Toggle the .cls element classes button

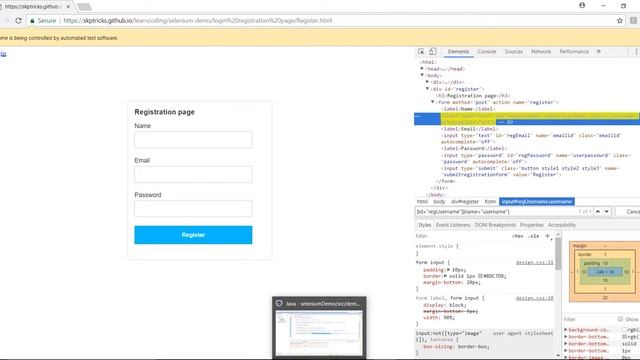[533, 236]
